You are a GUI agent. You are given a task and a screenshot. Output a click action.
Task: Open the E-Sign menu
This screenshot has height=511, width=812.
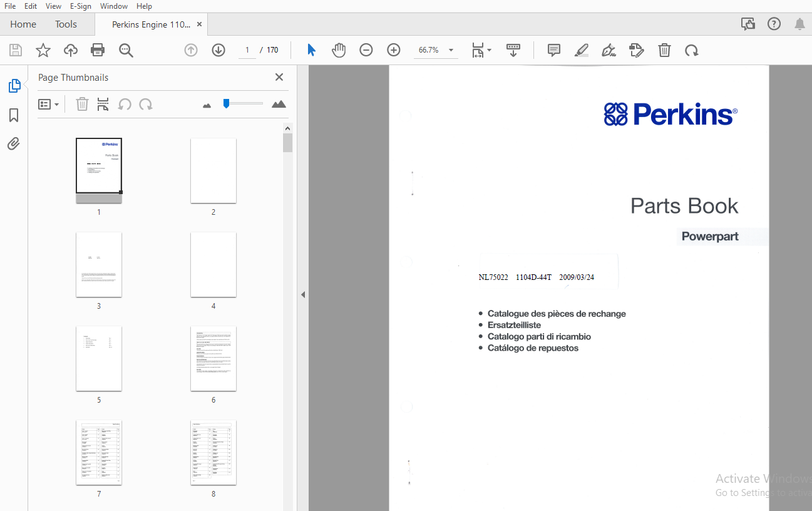pos(80,6)
